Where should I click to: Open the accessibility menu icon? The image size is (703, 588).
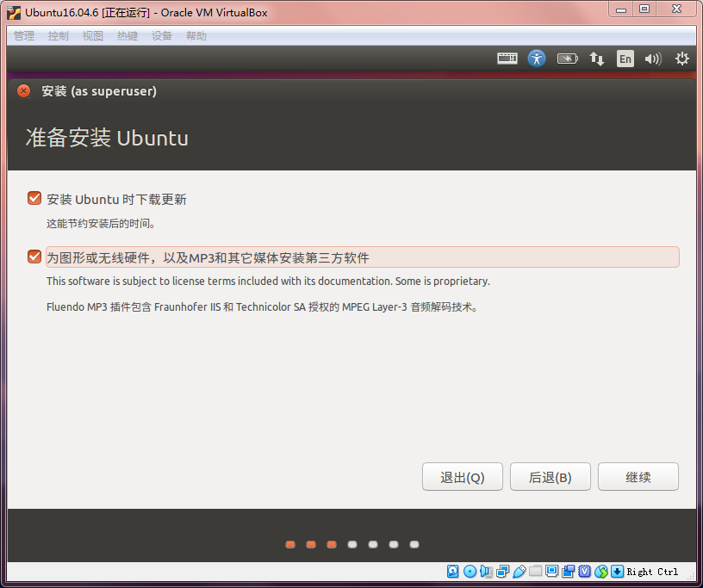tap(537, 59)
